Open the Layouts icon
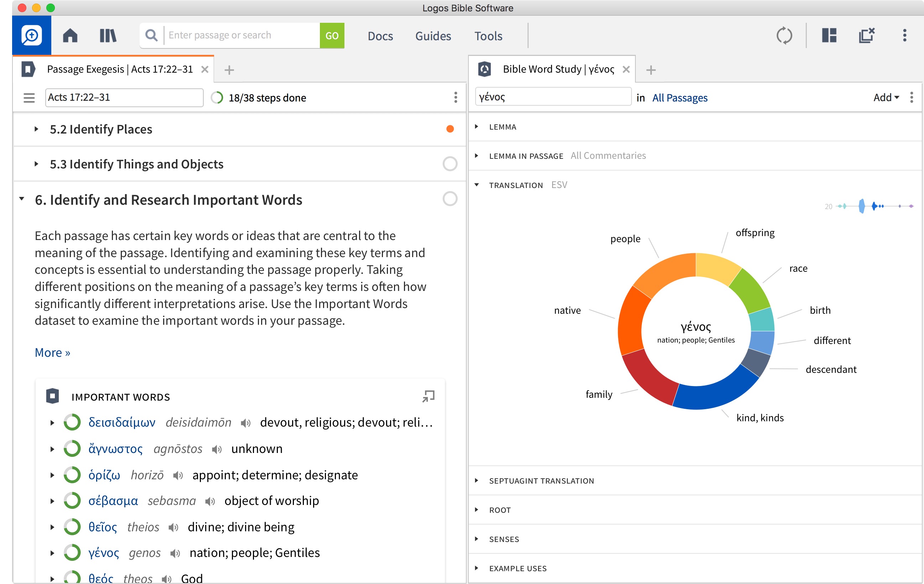Image resolution: width=924 pixels, height=584 pixels. pos(829,35)
